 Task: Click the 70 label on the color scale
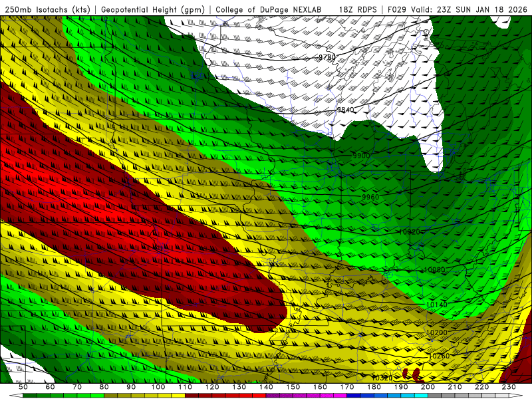coord(77,387)
